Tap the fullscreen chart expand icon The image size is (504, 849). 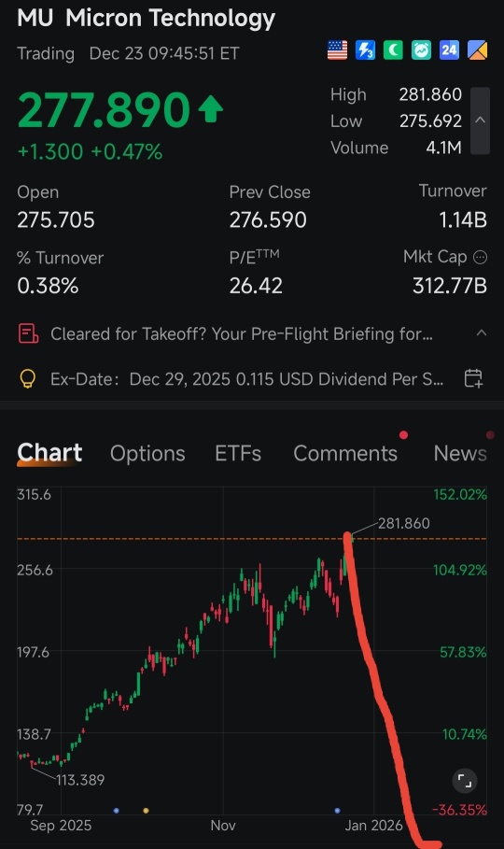[465, 781]
